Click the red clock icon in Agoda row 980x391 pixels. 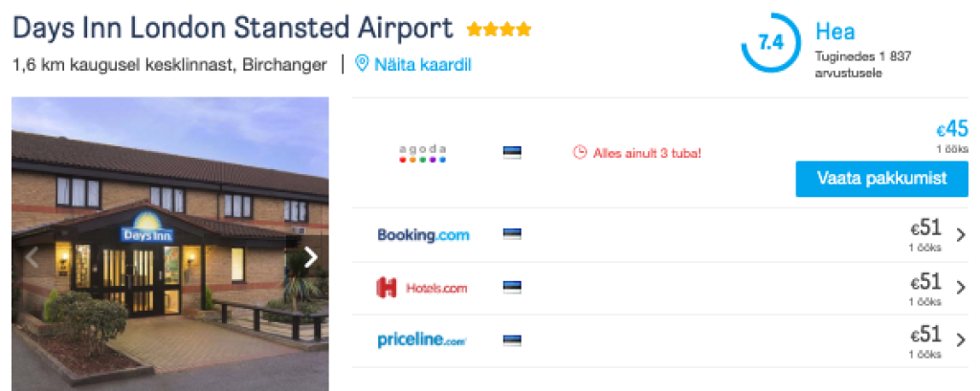click(x=579, y=152)
